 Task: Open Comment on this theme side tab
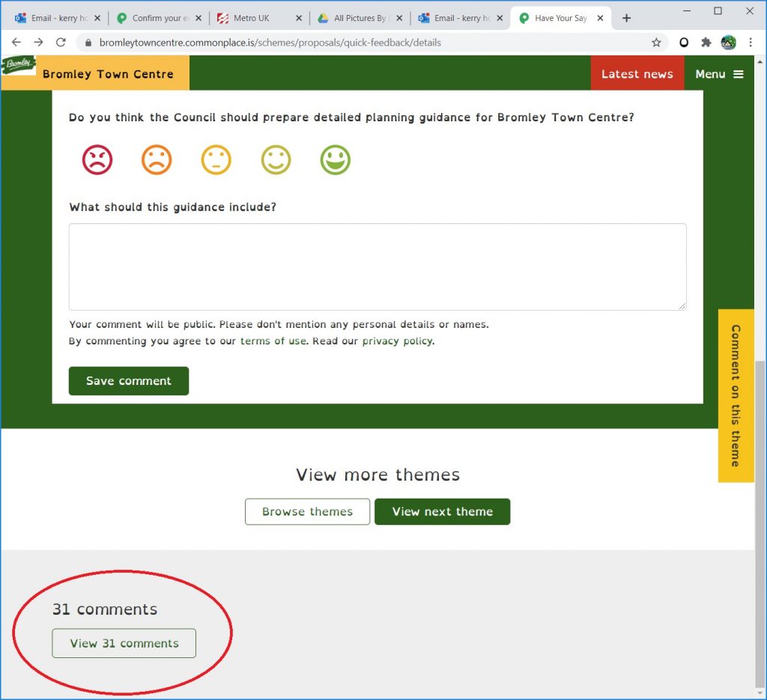coord(736,395)
